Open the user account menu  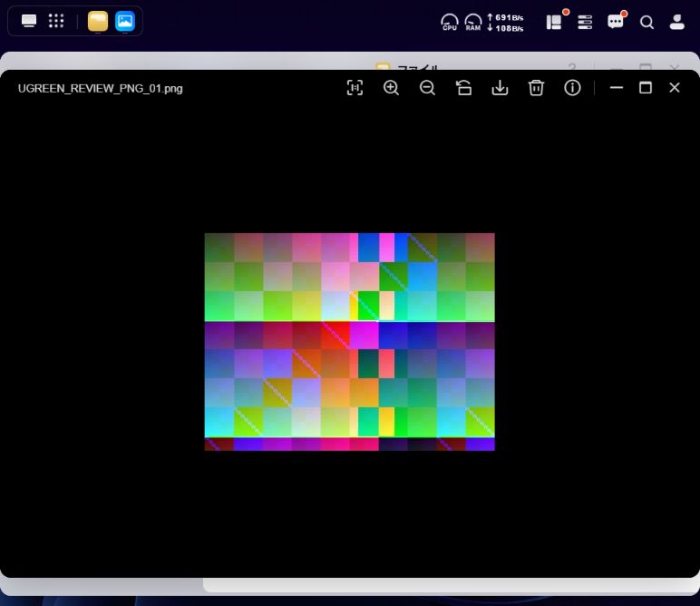pyautogui.click(x=677, y=22)
